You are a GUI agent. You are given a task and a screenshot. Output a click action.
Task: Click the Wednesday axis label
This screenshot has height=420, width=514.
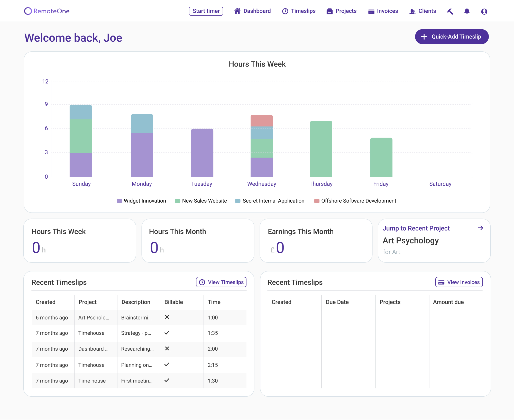262,184
